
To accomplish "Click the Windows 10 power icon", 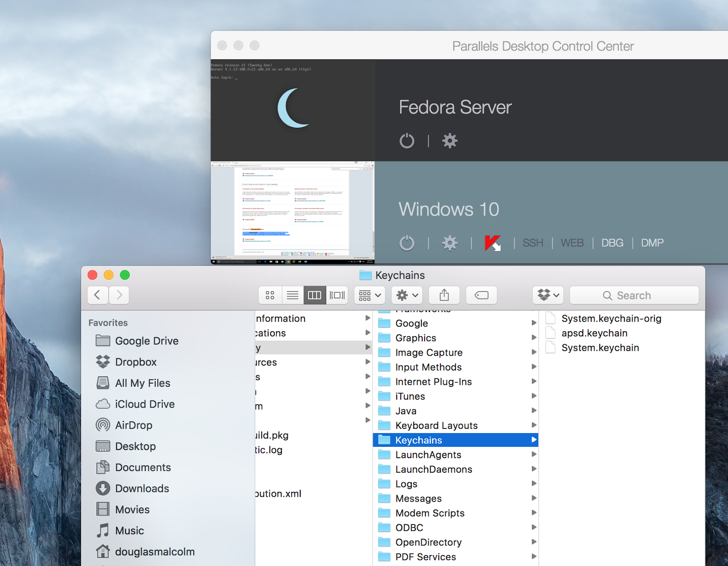I will tap(407, 243).
